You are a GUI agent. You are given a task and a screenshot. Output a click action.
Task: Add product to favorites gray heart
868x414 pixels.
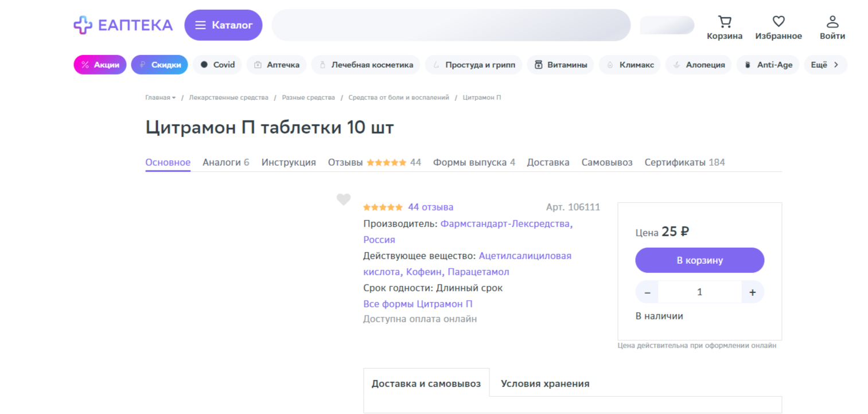(344, 200)
